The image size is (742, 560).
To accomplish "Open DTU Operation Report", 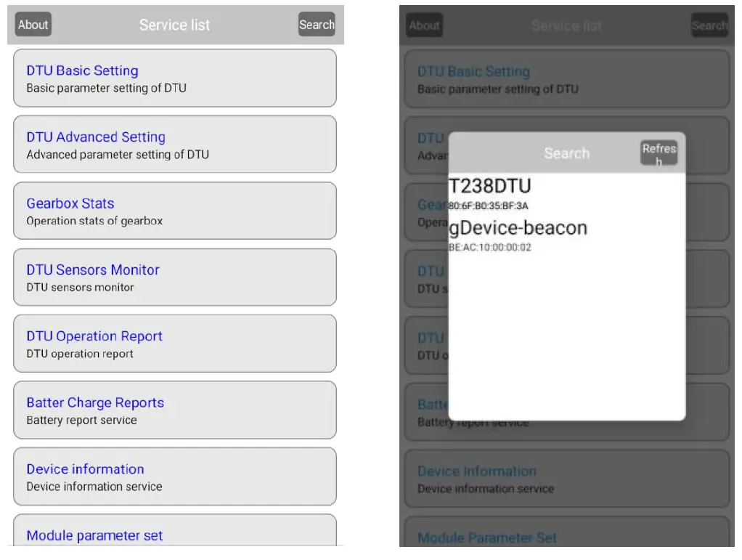I will [174, 344].
